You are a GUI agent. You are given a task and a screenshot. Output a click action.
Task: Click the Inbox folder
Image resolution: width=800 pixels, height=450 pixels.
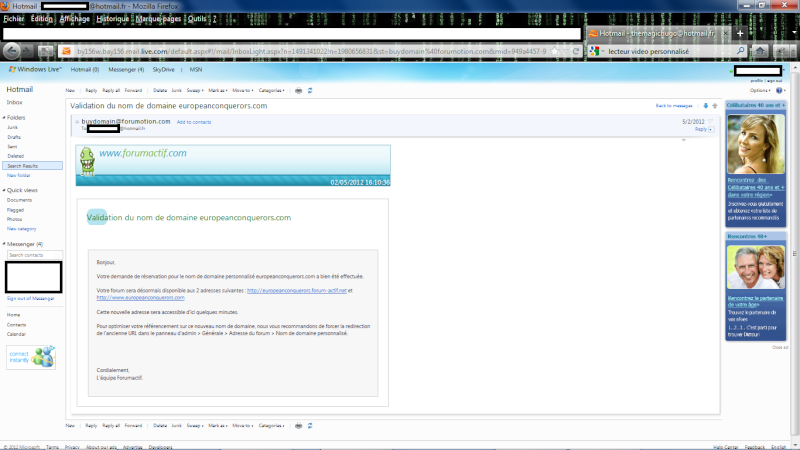pos(14,103)
